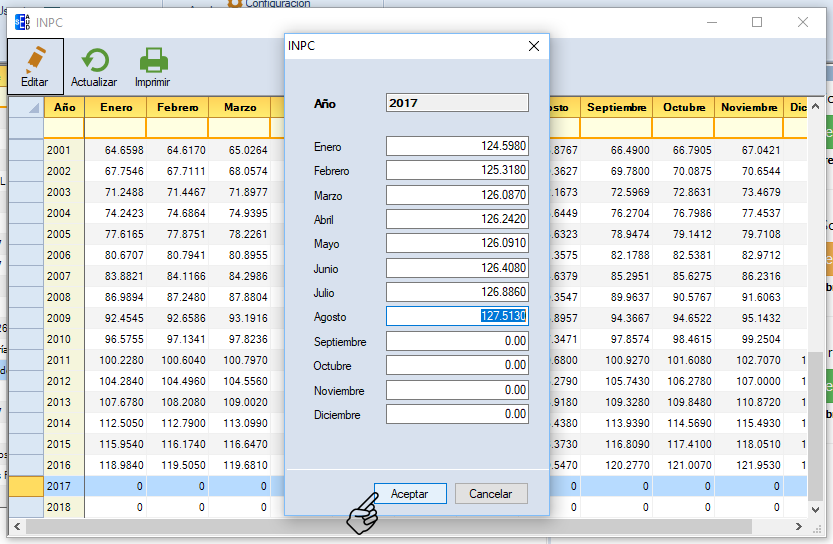Click the Enero input field
The width and height of the screenshot is (833, 544).
[x=457, y=147]
